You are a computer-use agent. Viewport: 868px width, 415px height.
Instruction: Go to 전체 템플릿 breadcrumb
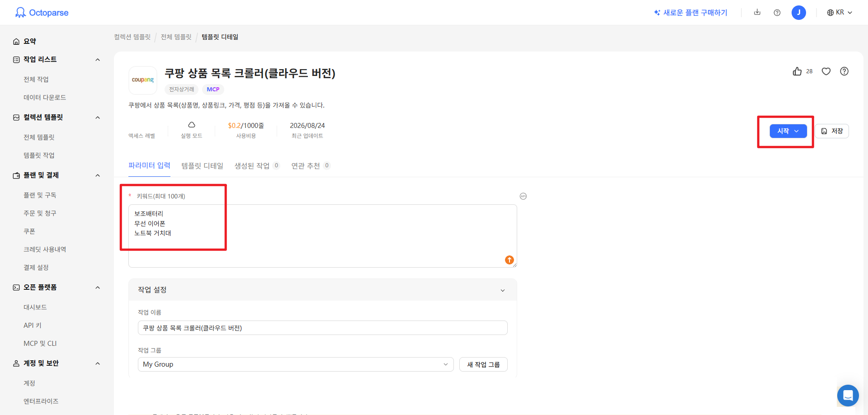(176, 37)
